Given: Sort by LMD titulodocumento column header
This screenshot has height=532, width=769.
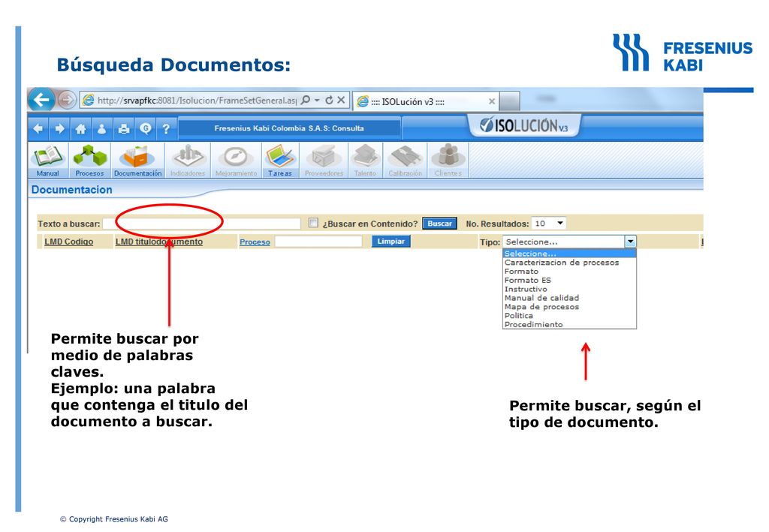Looking at the screenshot, I should click(159, 242).
